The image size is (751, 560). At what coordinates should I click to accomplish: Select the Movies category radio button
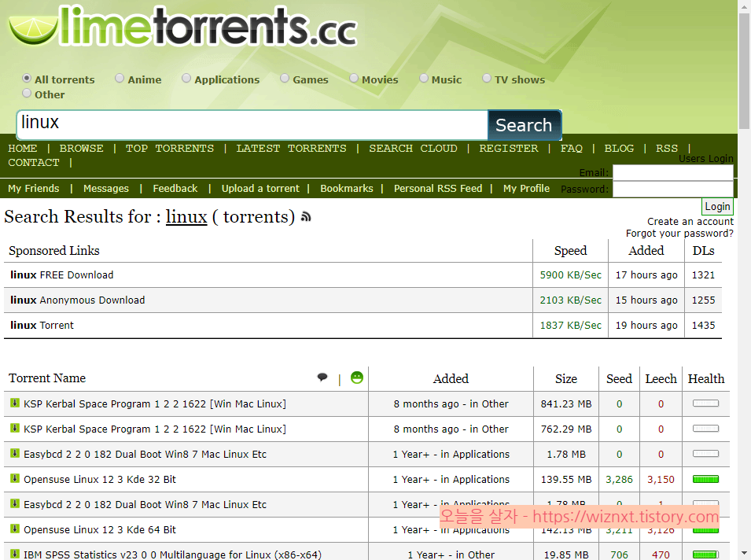(x=353, y=78)
